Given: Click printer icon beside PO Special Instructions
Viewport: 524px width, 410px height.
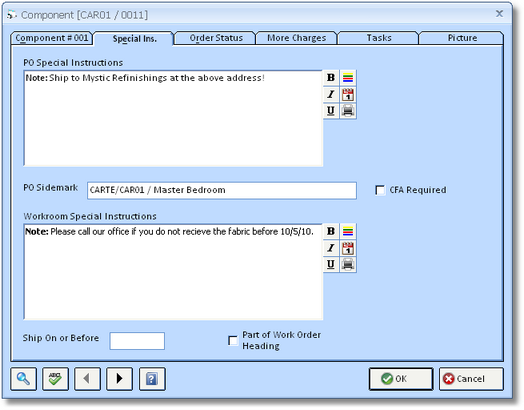Looking at the screenshot, I should pos(348,111).
